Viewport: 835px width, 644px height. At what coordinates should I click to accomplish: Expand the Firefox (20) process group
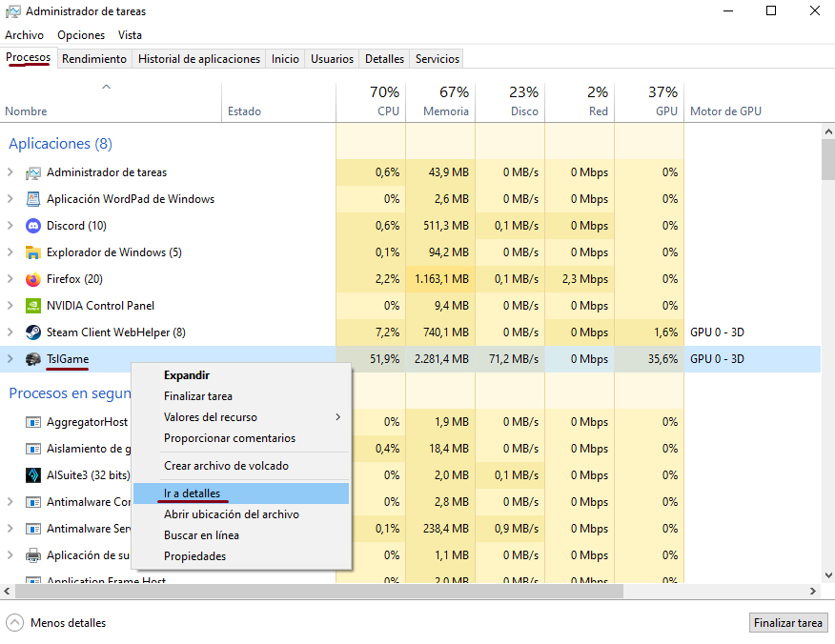[x=10, y=279]
